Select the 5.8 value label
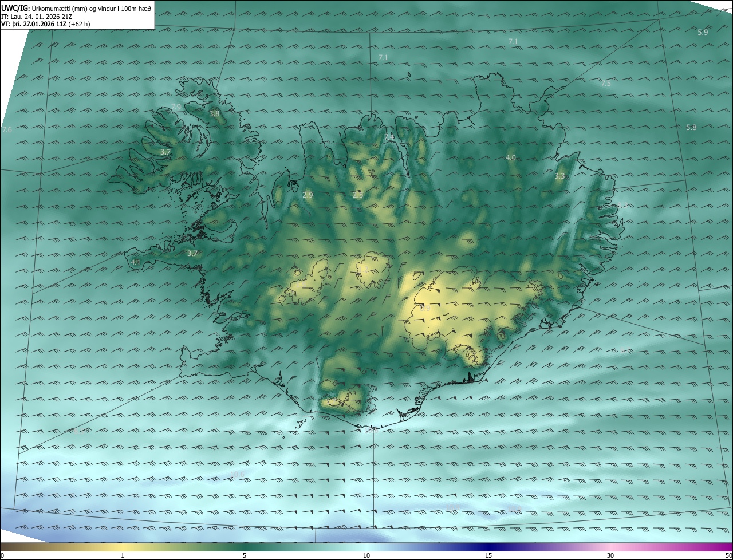Image resolution: width=733 pixels, height=560 pixels. coord(691,128)
